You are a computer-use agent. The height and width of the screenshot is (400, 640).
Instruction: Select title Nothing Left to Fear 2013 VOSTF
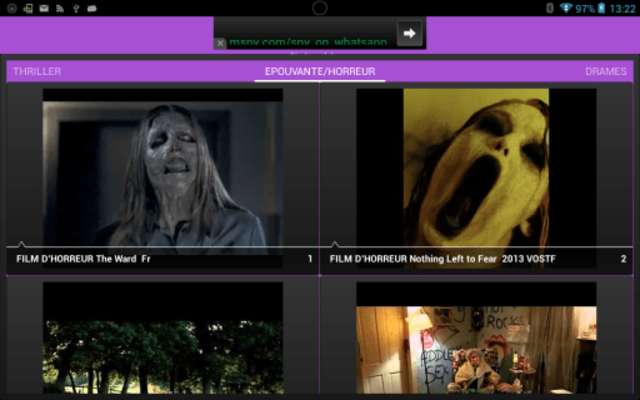(442, 259)
